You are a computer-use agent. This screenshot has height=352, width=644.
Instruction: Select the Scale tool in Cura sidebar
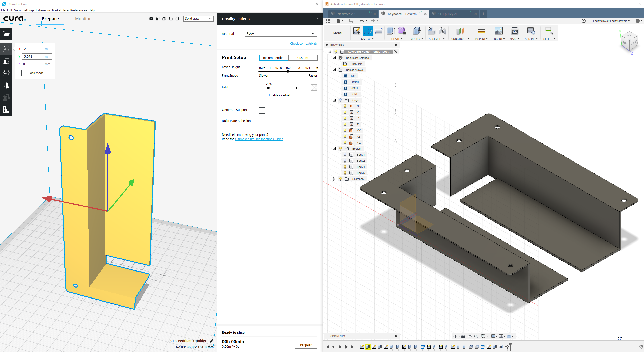point(6,61)
